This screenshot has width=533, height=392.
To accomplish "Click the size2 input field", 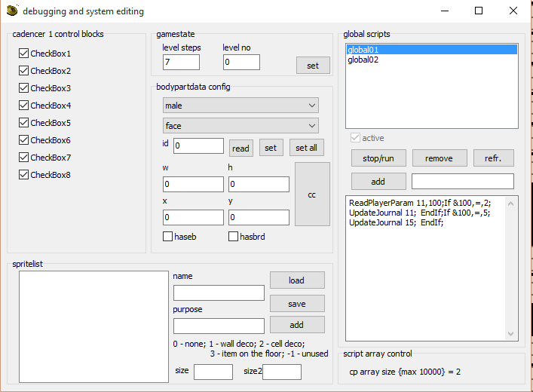I will pyautogui.click(x=282, y=372).
